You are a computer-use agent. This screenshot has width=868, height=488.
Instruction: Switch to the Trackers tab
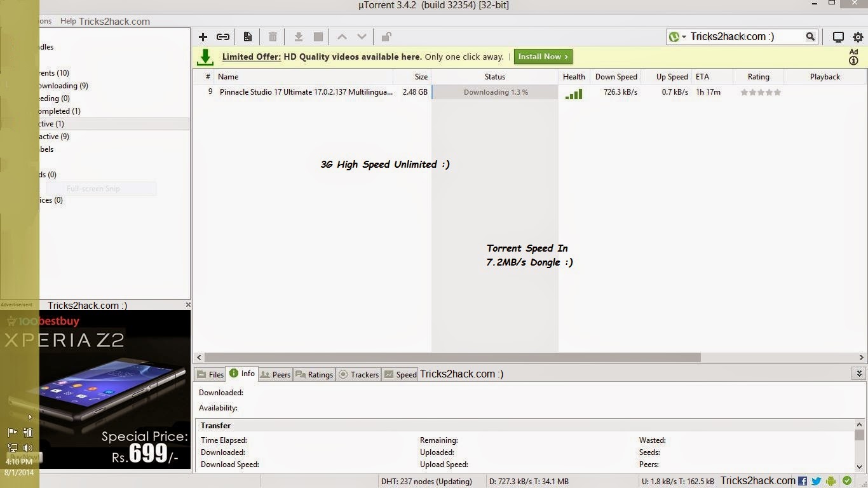(358, 374)
